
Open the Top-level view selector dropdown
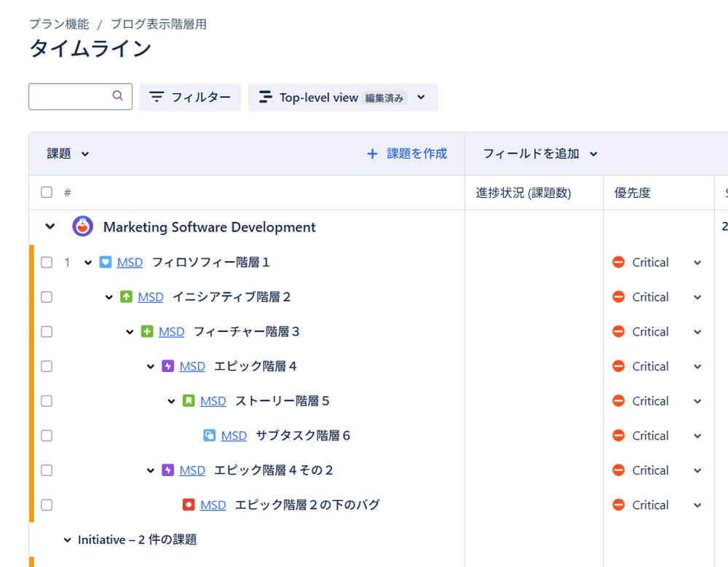[343, 97]
